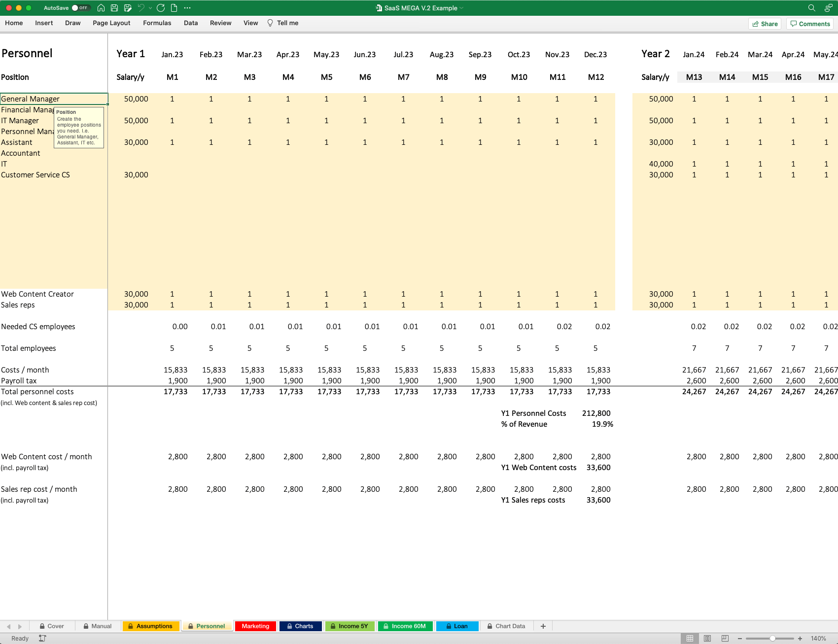Open the more commands ellipsis in title bar
Image resolution: width=838 pixels, height=644 pixels.
click(x=187, y=8)
